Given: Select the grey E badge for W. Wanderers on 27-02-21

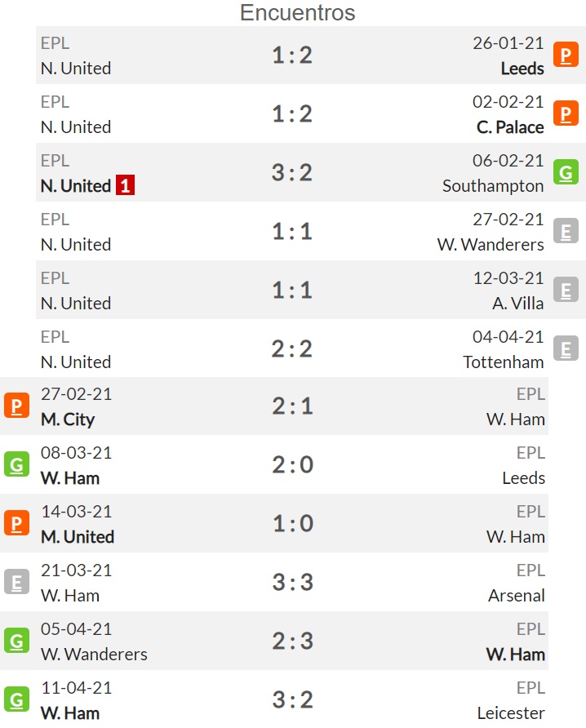Looking at the screenshot, I should (566, 231).
